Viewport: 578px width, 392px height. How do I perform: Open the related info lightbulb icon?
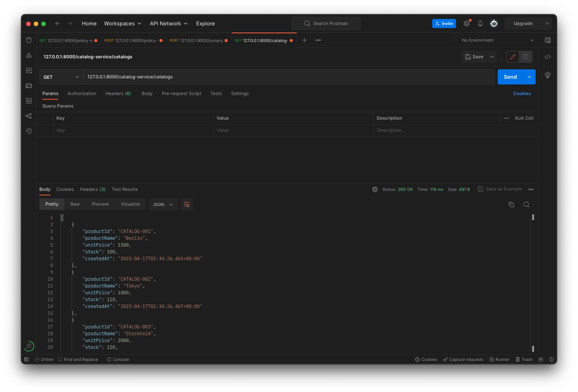coord(548,75)
